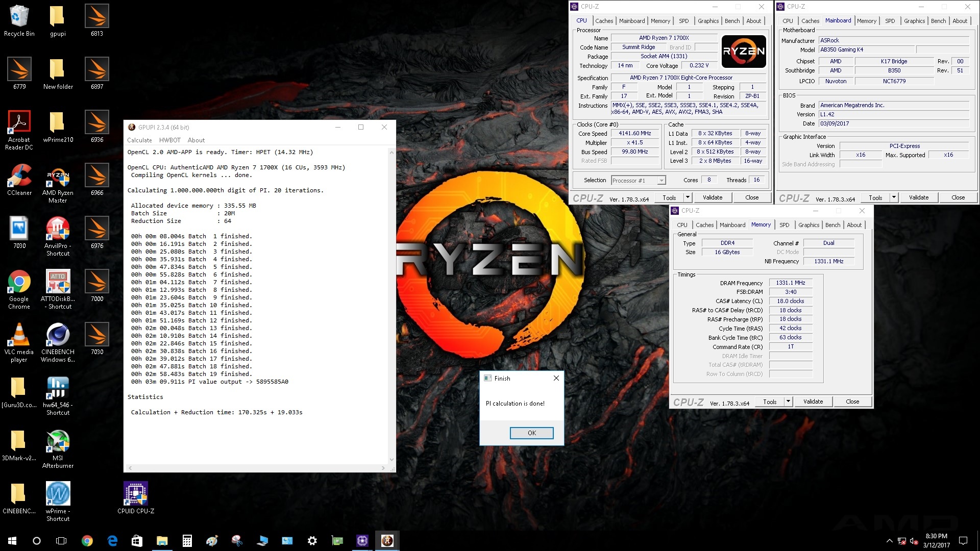Screen dimensions: 980x551
Task: Switch to Mainboard tab in Memory CPU-Z window
Action: click(732, 225)
